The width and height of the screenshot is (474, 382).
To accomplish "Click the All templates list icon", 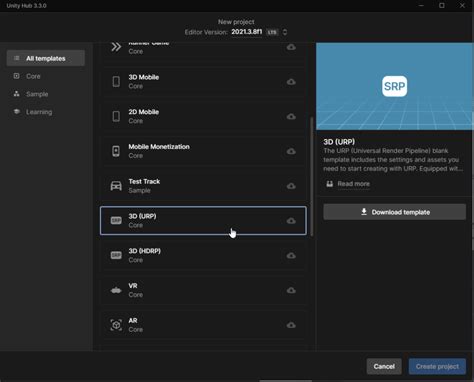I will pyautogui.click(x=16, y=58).
